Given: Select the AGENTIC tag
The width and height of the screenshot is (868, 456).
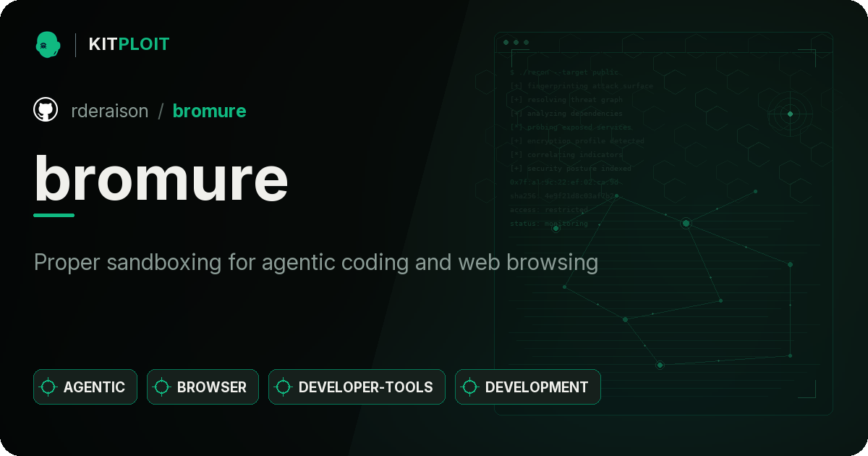Looking at the screenshot, I should point(85,387).
